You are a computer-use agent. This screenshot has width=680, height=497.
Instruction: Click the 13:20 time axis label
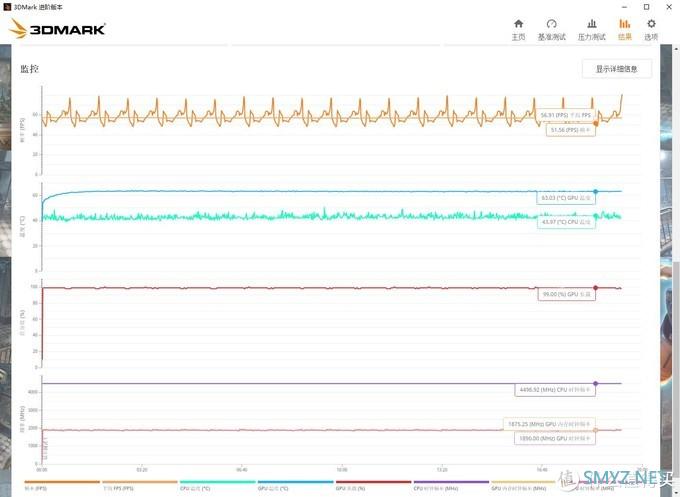point(441,470)
